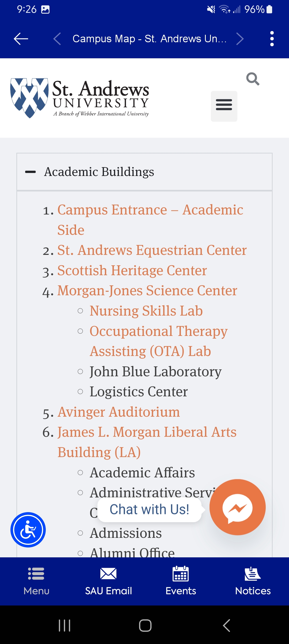Open the Notices tab
289x644 pixels.
tap(253, 581)
